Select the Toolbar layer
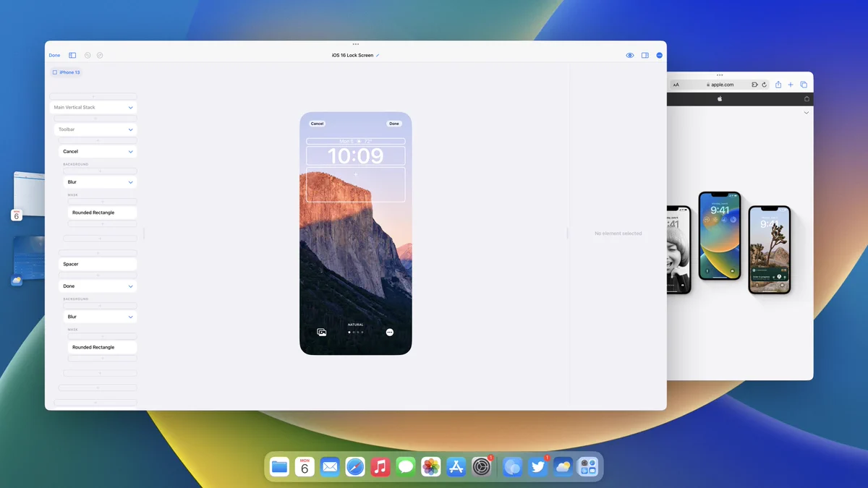 95,129
